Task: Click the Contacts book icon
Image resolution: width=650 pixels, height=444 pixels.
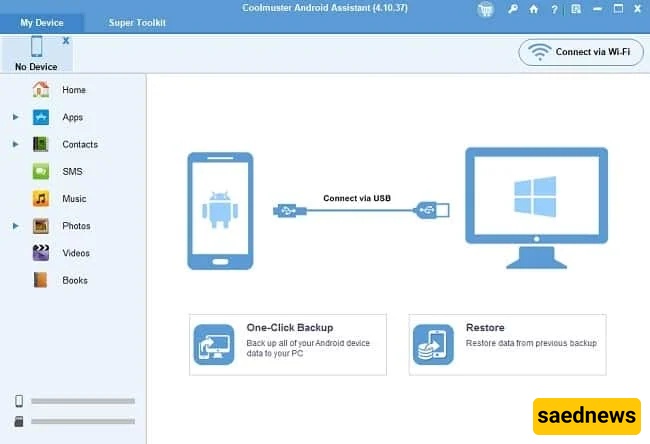Action: click(x=41, y=144)
